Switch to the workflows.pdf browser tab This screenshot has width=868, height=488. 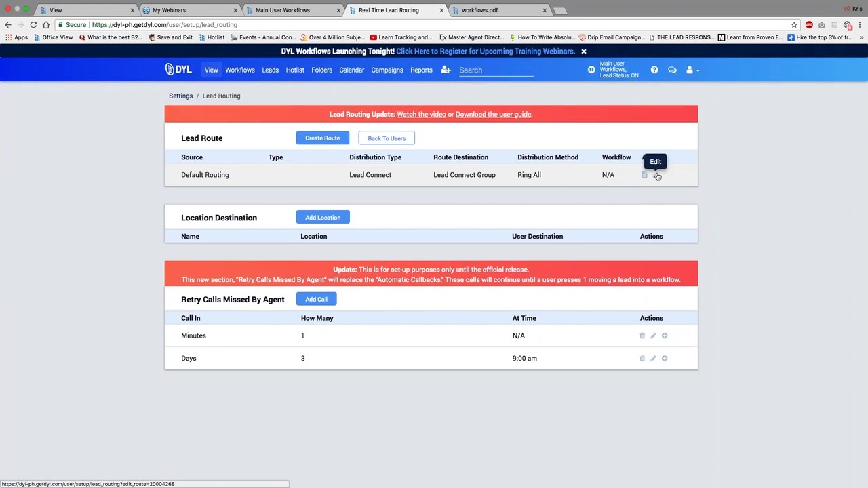pos(497,10)
